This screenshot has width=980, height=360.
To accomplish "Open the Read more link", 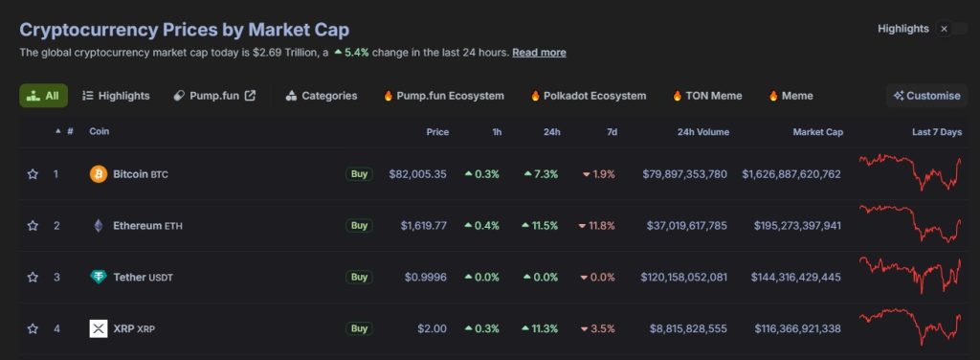I will pos(539,53).
